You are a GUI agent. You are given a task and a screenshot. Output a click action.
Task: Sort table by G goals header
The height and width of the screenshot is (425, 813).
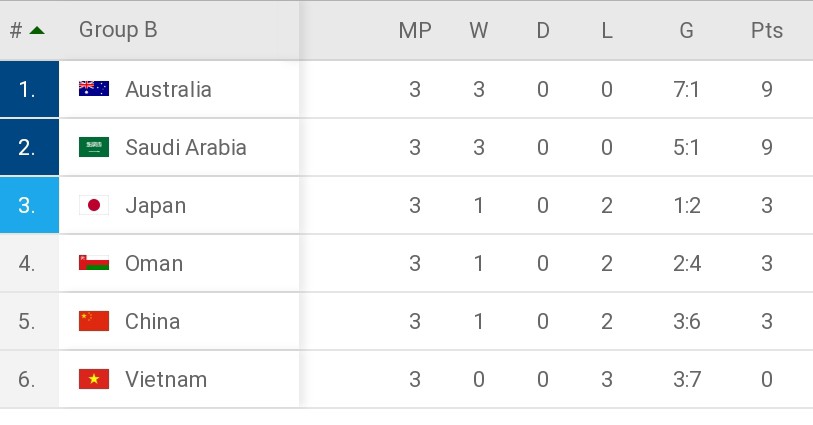(686, 30)
